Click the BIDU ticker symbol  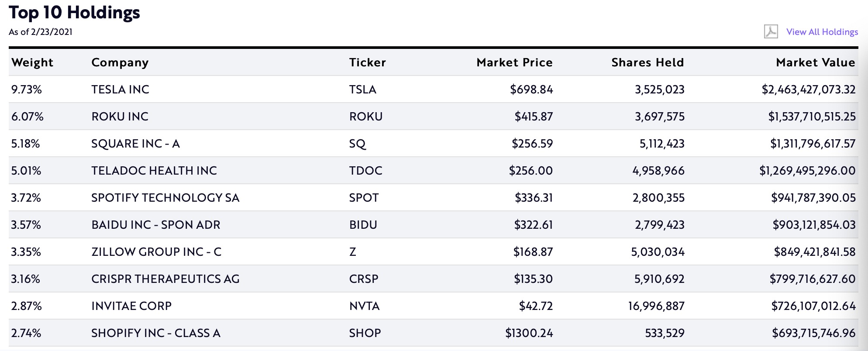point(363,225)
